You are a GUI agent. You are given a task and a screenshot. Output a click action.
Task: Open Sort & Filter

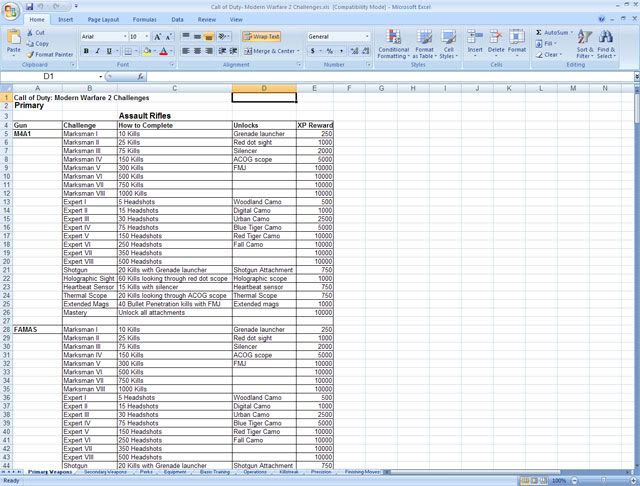point(584,44)
